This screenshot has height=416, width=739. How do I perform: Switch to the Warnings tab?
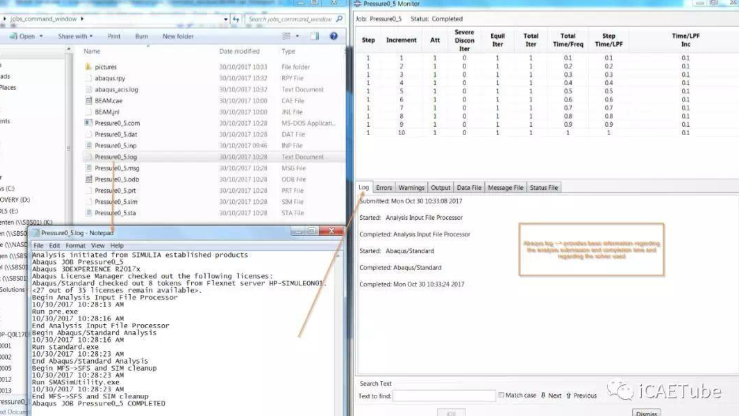click(x=411, y=188)
